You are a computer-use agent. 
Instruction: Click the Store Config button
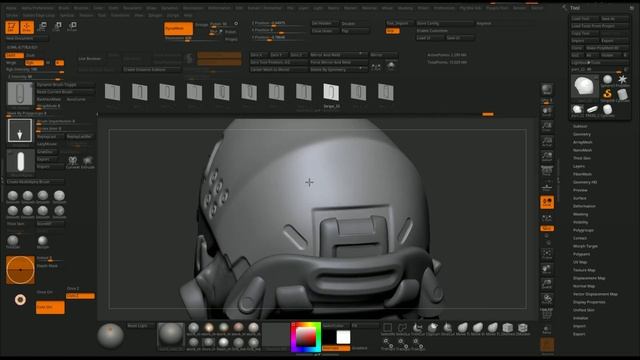click(x=444, y=23)
